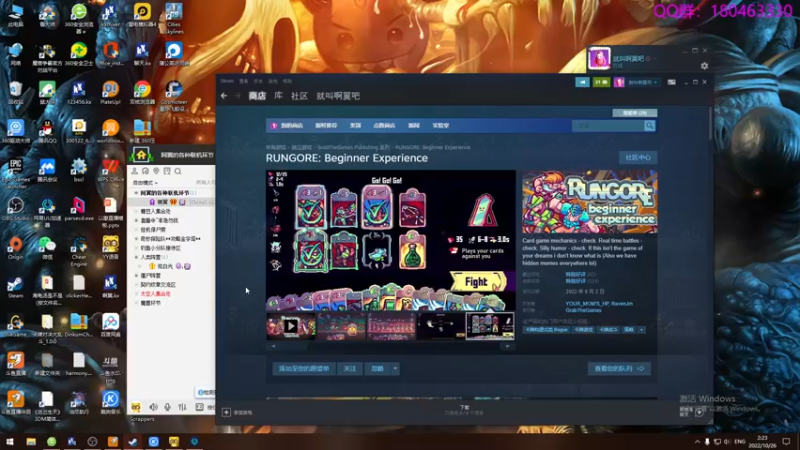The image size is (800, 450).
Task: Click GrabTheGames Publishing breadcrumb link
Action: (x=353, y=147)
